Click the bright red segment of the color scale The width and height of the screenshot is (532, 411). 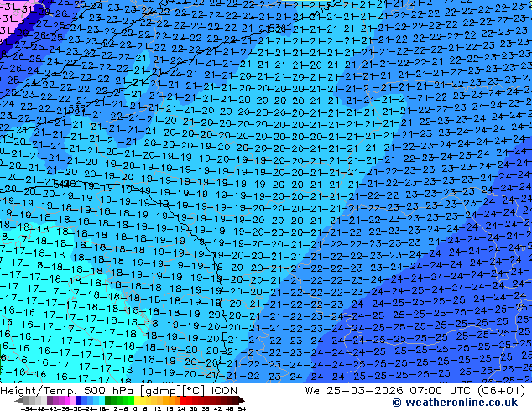183,400
